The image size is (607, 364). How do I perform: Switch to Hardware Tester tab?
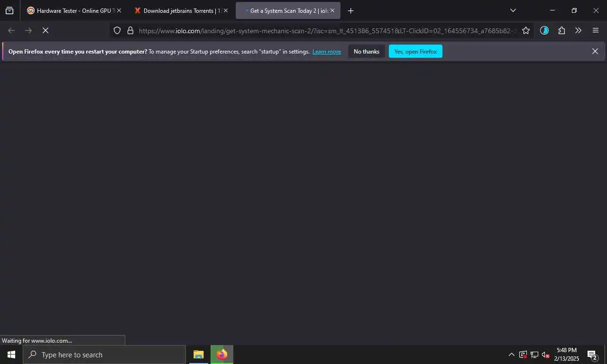74,10
